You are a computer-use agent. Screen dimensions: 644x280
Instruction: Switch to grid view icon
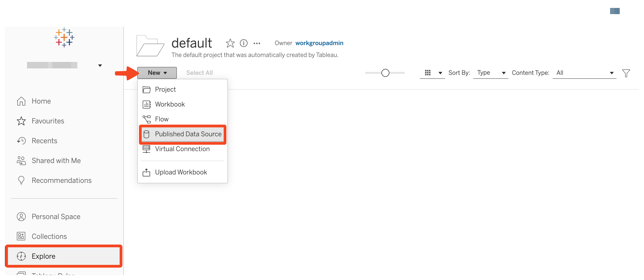pos(428,73)
